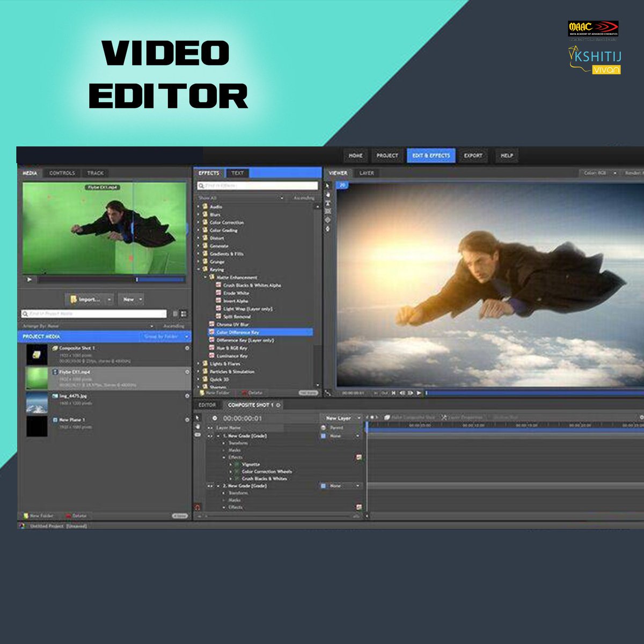Toggle visibility of layer 2 New Grade
Viewport: 644px width, 644px height.
click(x=210, y=486)
